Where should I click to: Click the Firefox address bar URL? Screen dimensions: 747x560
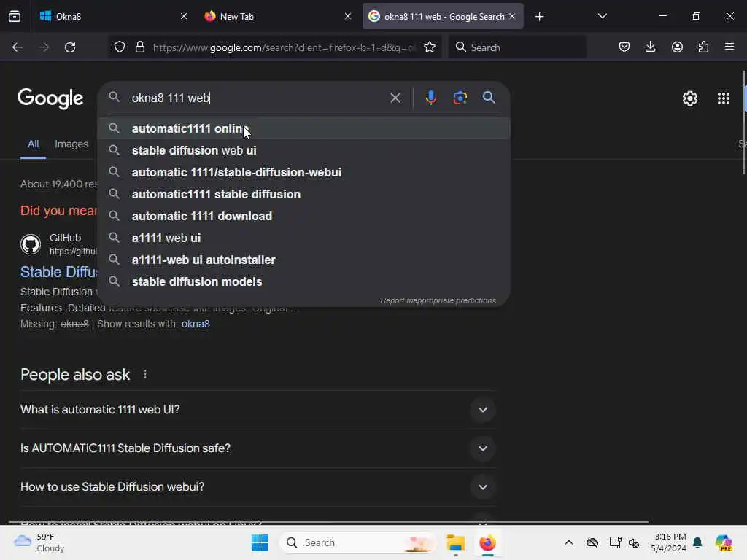click(285, 47)
